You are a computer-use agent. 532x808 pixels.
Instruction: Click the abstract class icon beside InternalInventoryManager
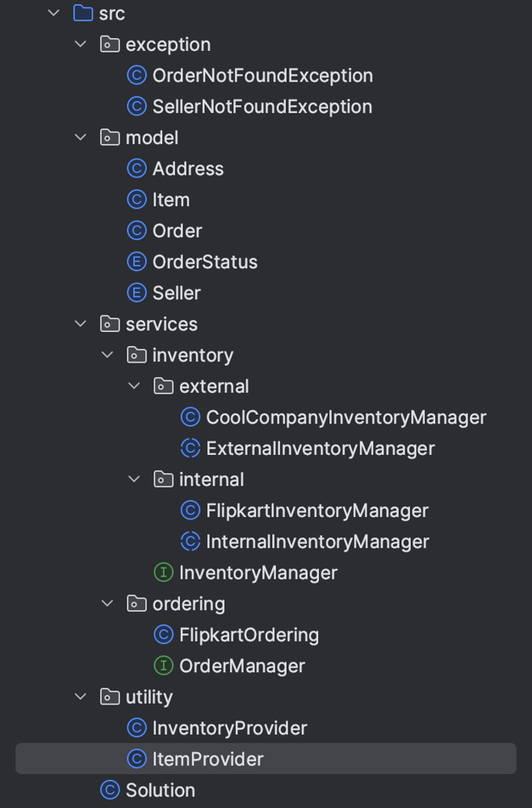(190, 541)
